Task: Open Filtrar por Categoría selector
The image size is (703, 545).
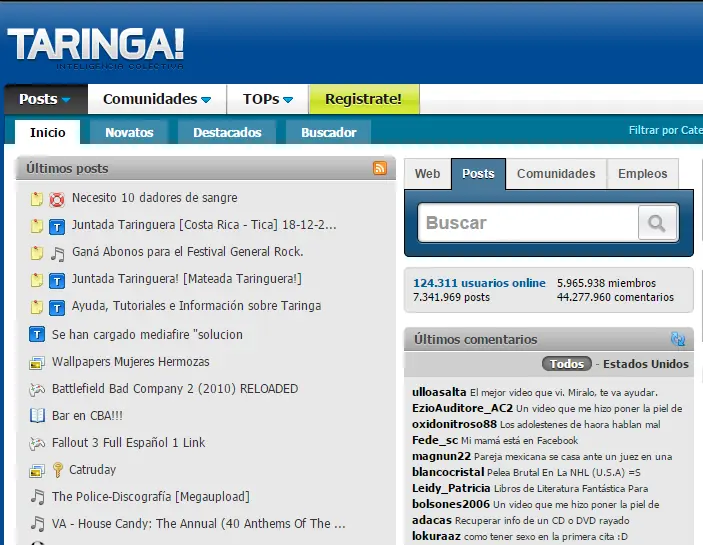Action: click(x=665, y=130)
